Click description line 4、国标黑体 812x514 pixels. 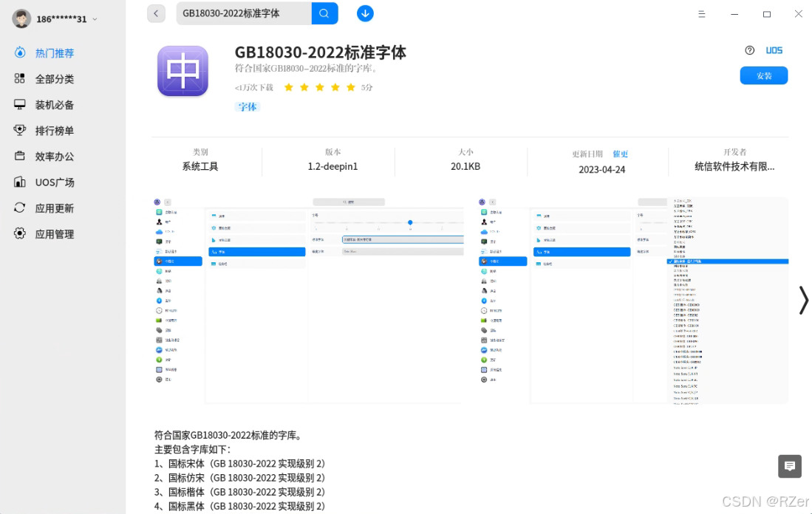[240, 506]
